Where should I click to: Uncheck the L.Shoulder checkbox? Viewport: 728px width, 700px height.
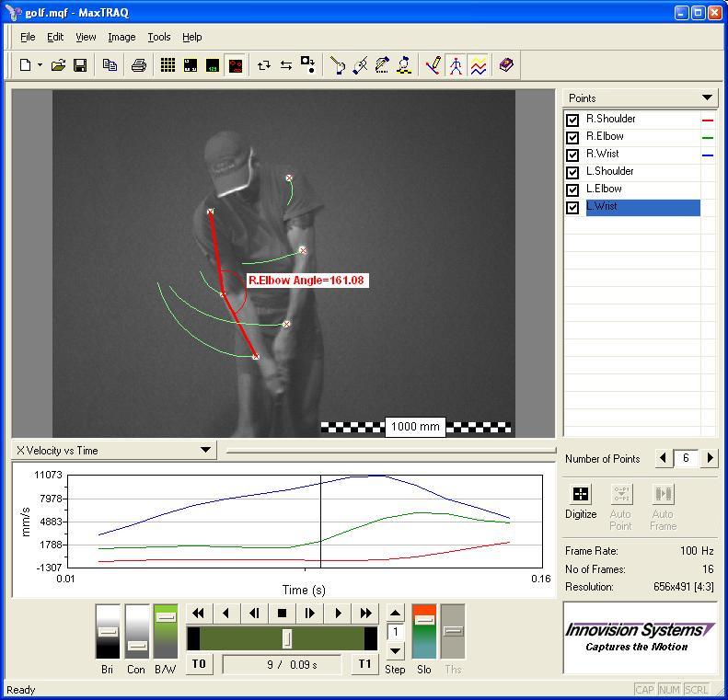572,173
